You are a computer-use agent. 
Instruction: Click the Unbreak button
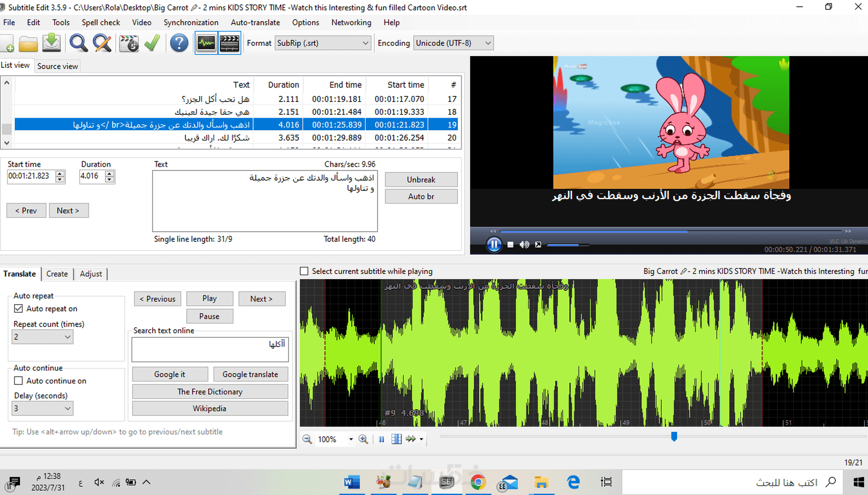click(421, 180)
